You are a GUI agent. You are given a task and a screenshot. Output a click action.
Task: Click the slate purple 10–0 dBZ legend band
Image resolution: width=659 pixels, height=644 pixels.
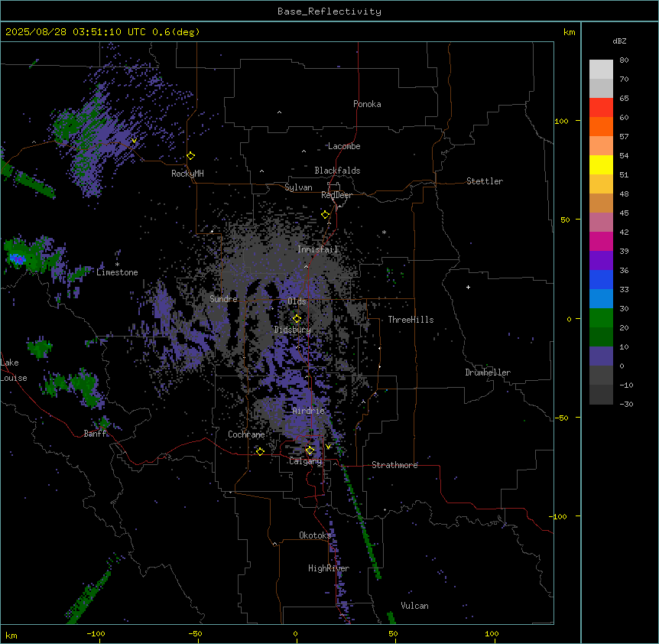pyautogui.click(x=601, y=356)
